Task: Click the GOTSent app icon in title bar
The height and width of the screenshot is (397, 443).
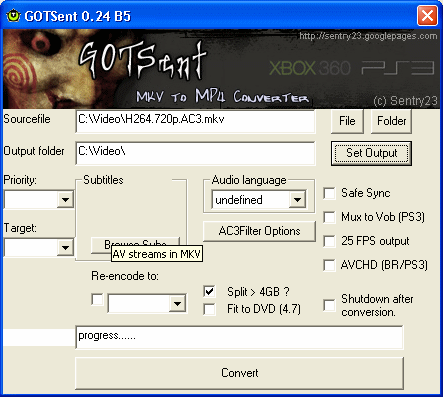Action: click(x=13, y=15)
